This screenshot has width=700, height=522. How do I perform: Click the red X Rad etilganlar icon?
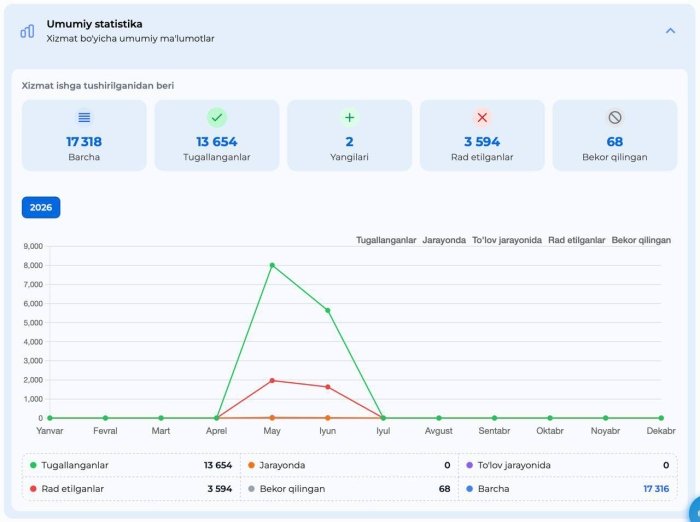pyautogui.click(x=482, y=117)
